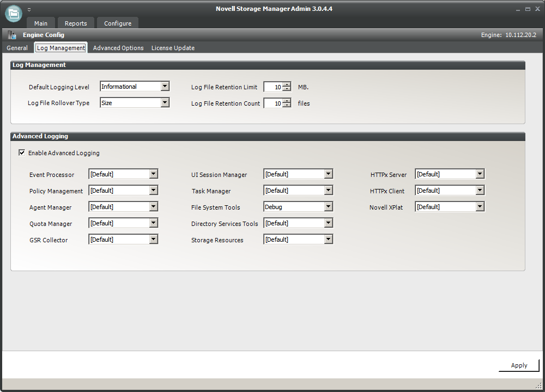
Task: Click the Engine Config server icon
Action: coord(12,35)
